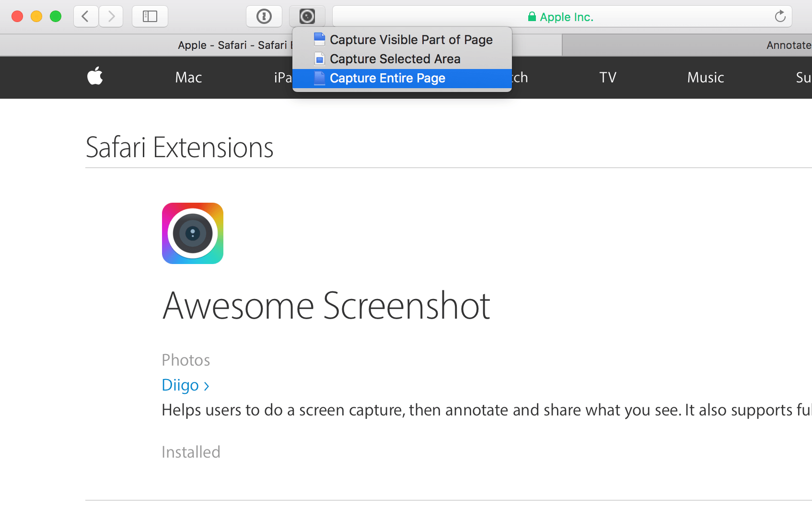Open the TV section of the Apple site
Image resolution: width=812 pixels, height=529 pixels.
point(607,77)
